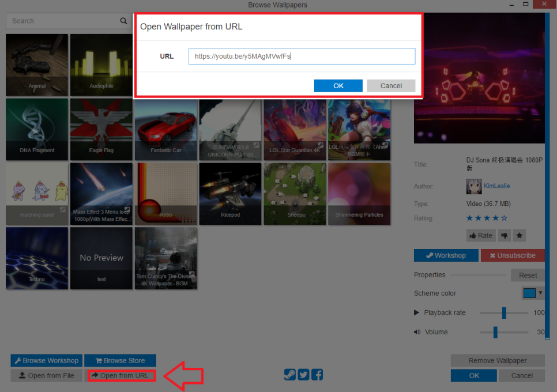Select the Audiophile wallpaper thumbnail

point(101,65)
